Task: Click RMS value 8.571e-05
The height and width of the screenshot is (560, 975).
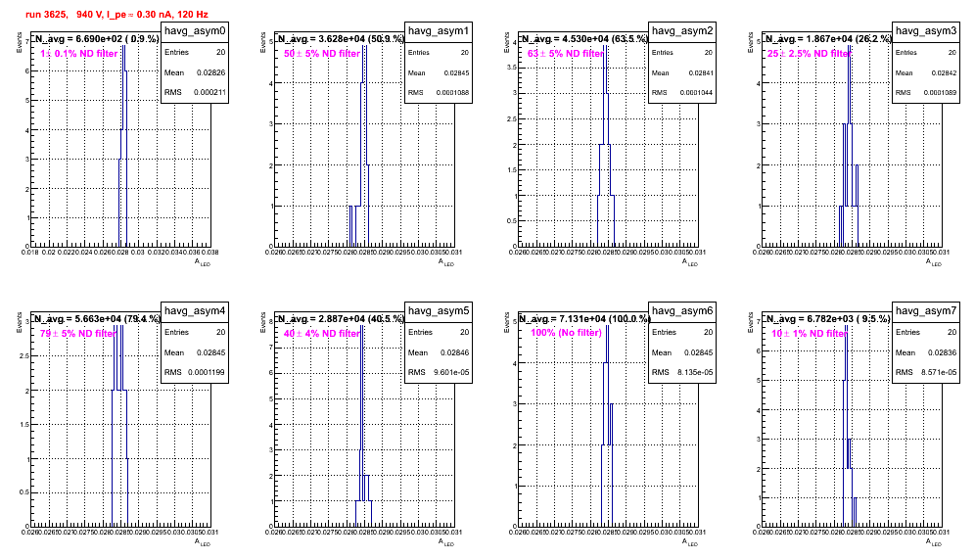Action: [939, 372]
